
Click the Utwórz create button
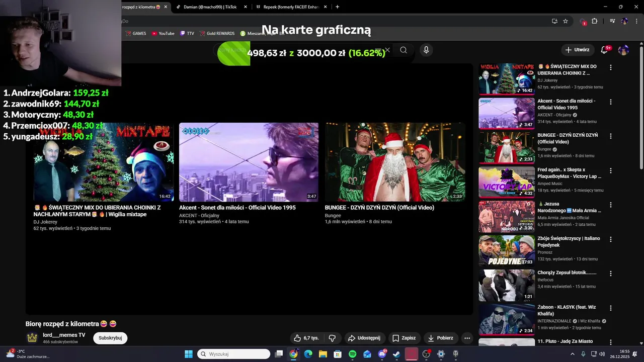pos(577,50)
